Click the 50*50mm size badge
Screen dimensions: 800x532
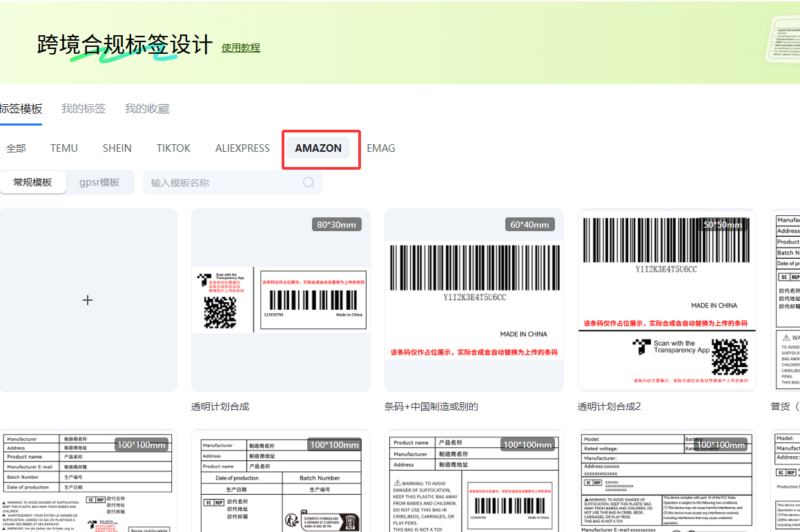pyautogui.click(x=723, y=225)
